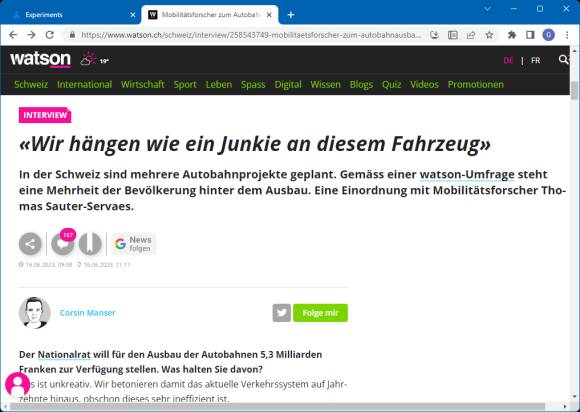Open author Corsin Manser's profile link

click(87, 313)
